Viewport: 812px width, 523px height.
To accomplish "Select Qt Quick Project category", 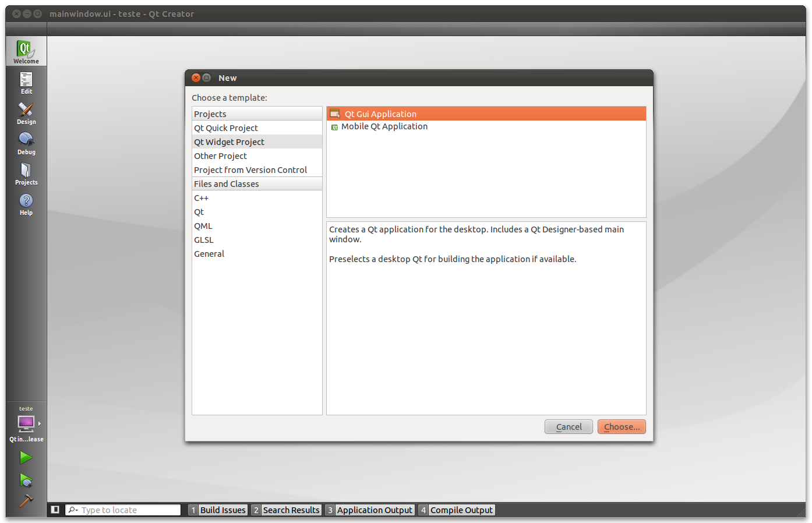I will coord(257,128).
